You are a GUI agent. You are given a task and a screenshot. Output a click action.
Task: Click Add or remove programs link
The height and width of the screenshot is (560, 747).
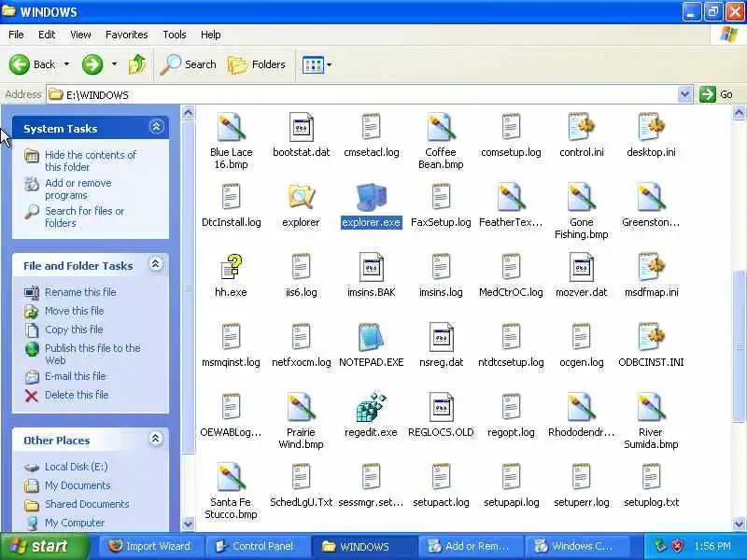tap(78, 189)
